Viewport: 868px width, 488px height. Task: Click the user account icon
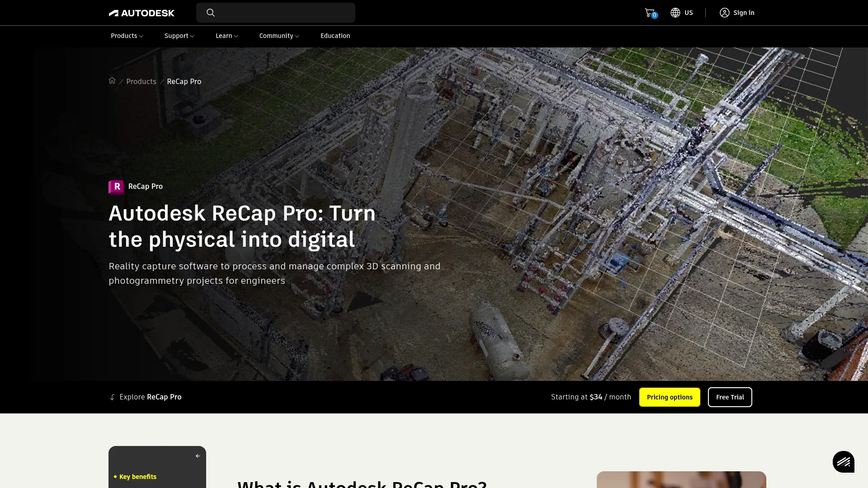click(x=725, y=13)
